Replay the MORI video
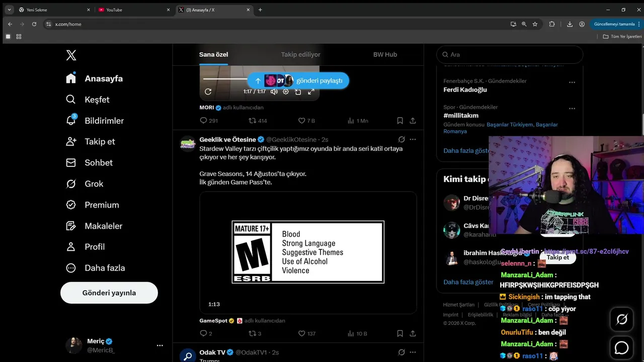Viewport: 644px width, 362px height. (208, 92)
